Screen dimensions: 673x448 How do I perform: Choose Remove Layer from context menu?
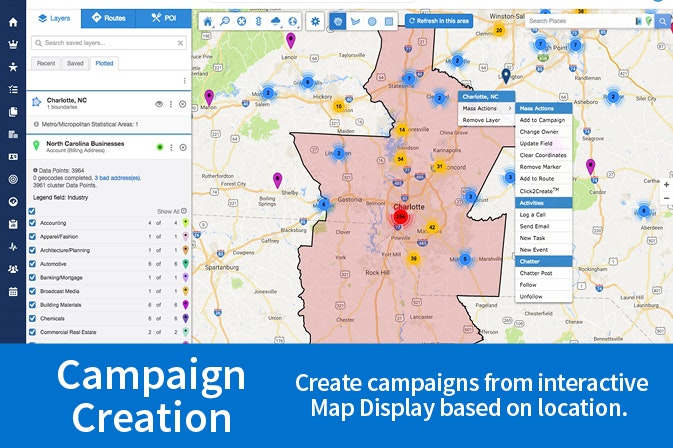(487, 120)
